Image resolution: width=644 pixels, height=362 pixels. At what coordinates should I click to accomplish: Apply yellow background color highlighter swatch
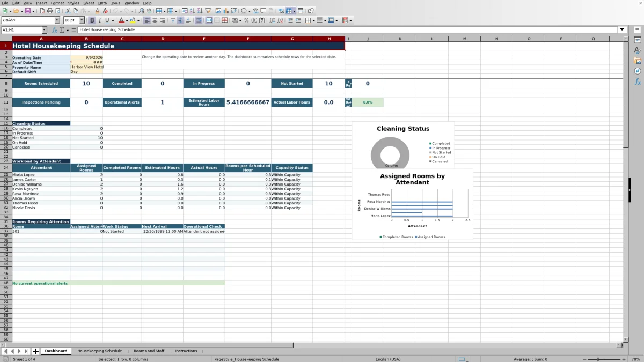coord(133,20)
